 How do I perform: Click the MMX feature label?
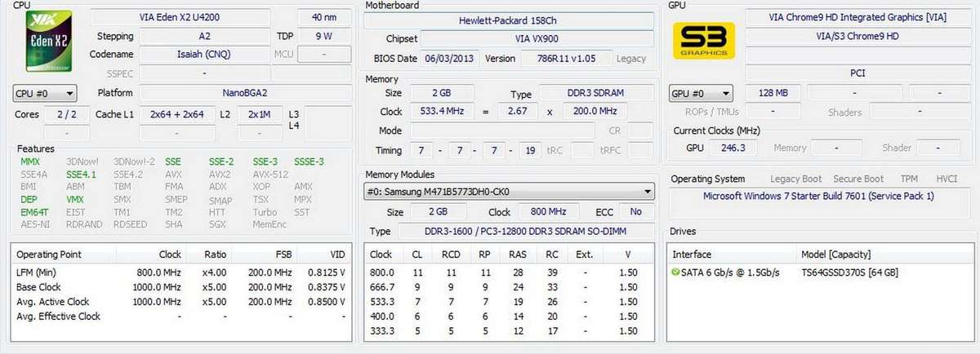(30, 162)
